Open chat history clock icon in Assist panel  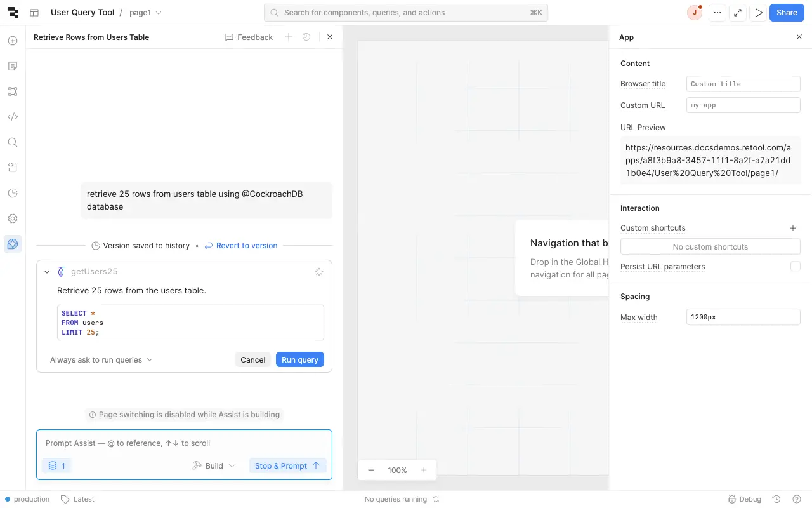306,37
